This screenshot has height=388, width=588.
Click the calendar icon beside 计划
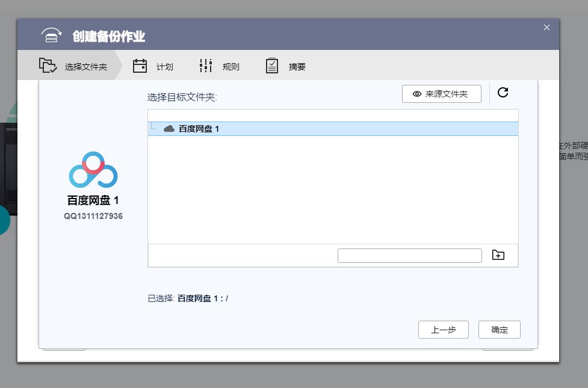pyautogui.click(x=140, y=66)
